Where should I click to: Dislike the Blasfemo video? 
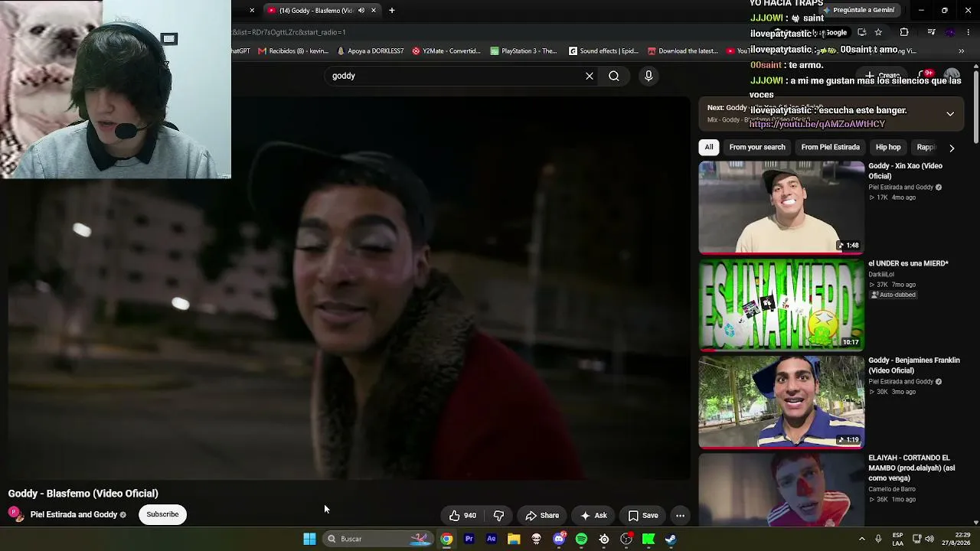499,515
